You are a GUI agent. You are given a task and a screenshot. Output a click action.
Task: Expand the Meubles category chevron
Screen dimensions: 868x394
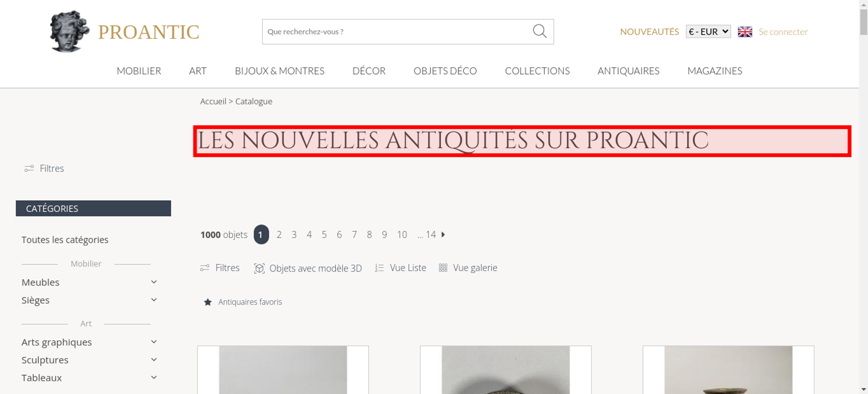[x=154, y=282]
